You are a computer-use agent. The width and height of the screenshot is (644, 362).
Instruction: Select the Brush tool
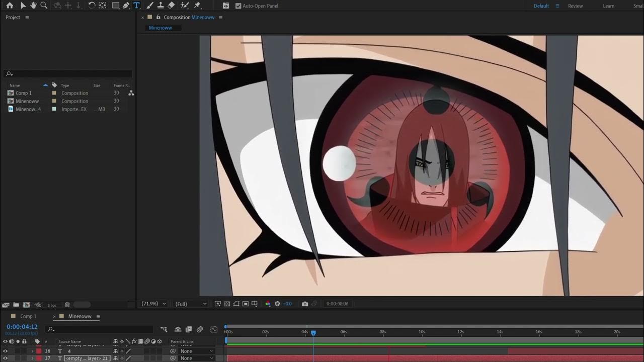150,6
